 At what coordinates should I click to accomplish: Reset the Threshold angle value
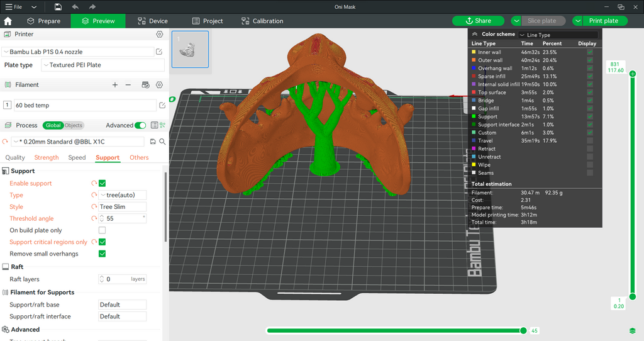pyautogui.click(x=94, y=218)
